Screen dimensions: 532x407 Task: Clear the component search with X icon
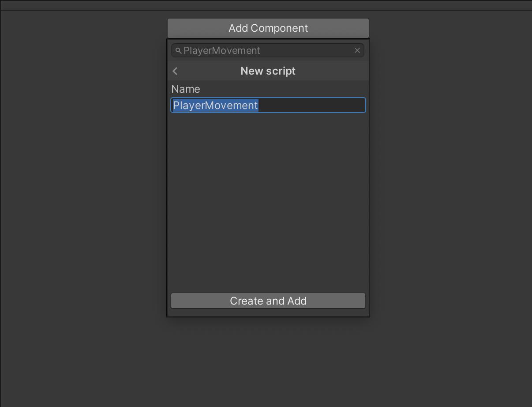(x=357, y=51)
